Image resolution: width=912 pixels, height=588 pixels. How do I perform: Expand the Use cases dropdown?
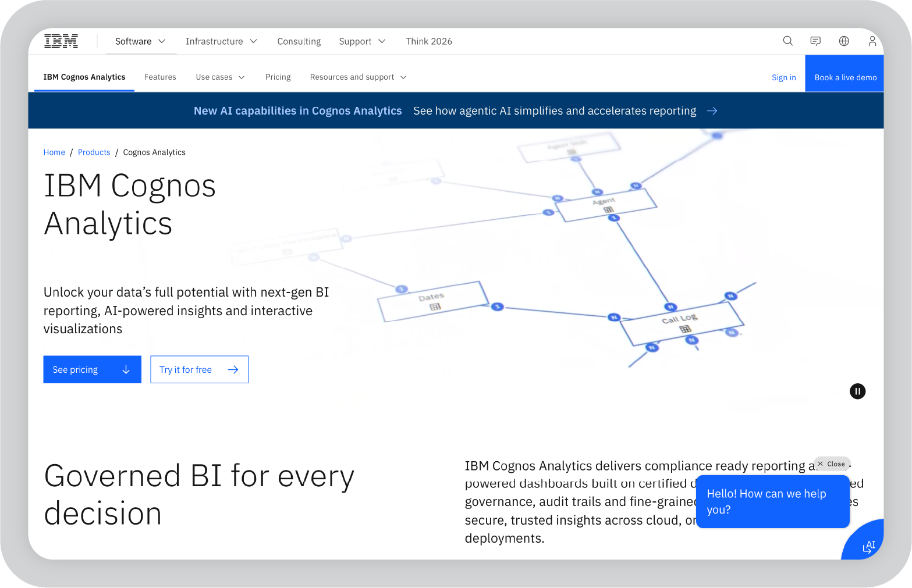click(220, 77)
